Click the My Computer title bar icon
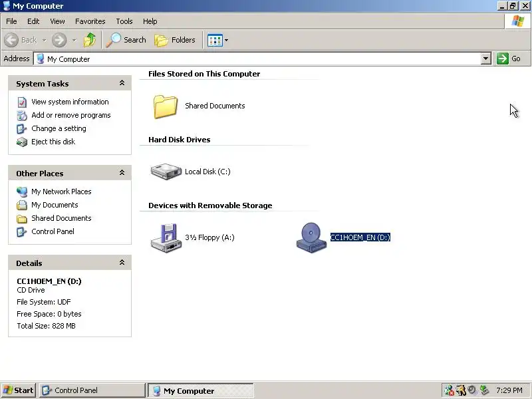 coord(6,6)
